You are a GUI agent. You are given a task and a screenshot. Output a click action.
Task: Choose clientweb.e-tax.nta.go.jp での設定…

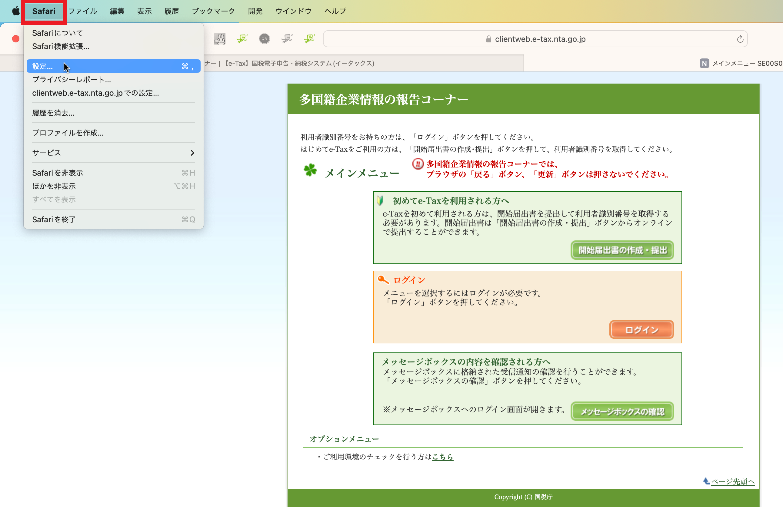[x=114, y=93]
